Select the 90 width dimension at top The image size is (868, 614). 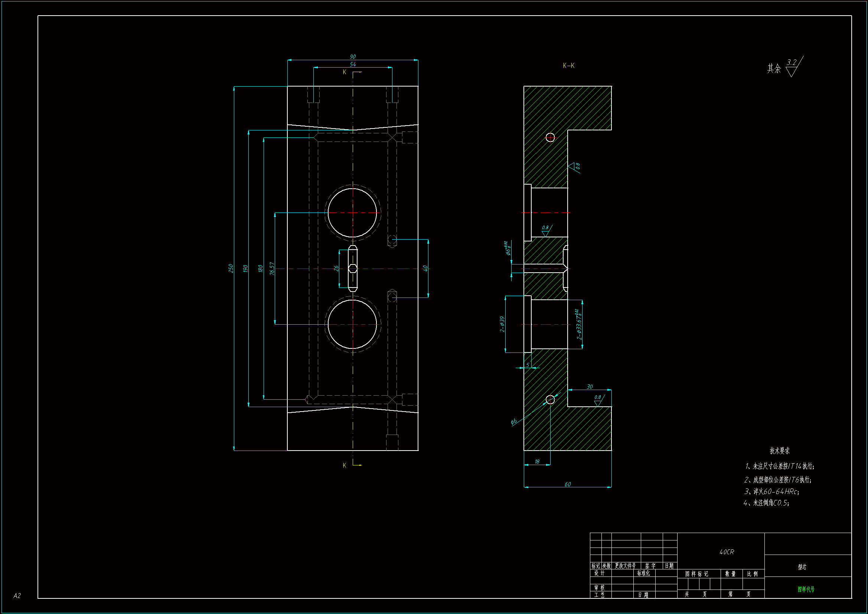pos(352,57)
